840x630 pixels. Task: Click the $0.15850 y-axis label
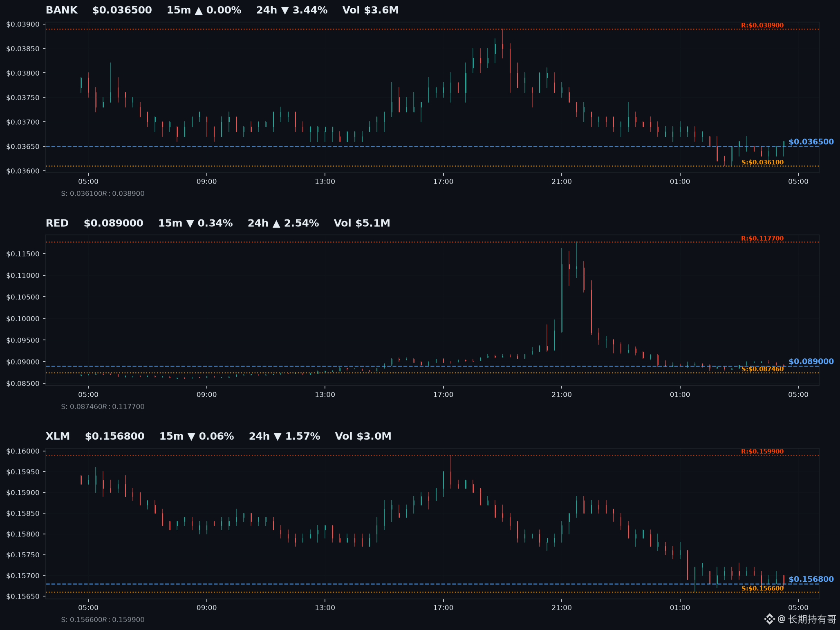point(23,514)
